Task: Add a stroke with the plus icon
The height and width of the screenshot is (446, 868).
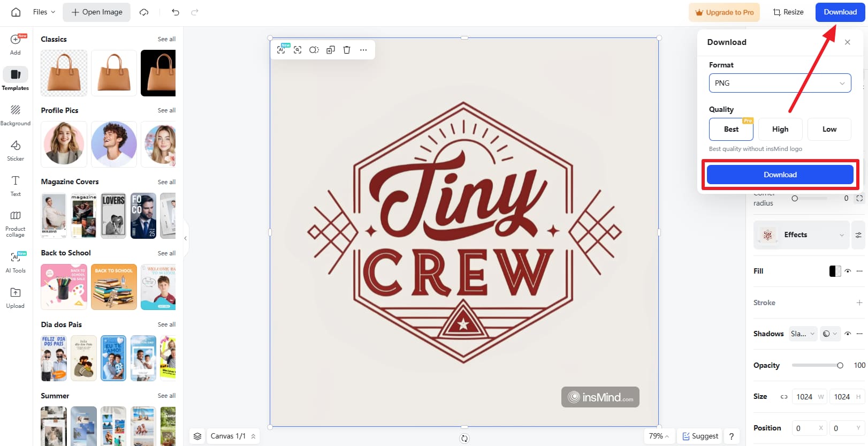Action: point(859,303)
